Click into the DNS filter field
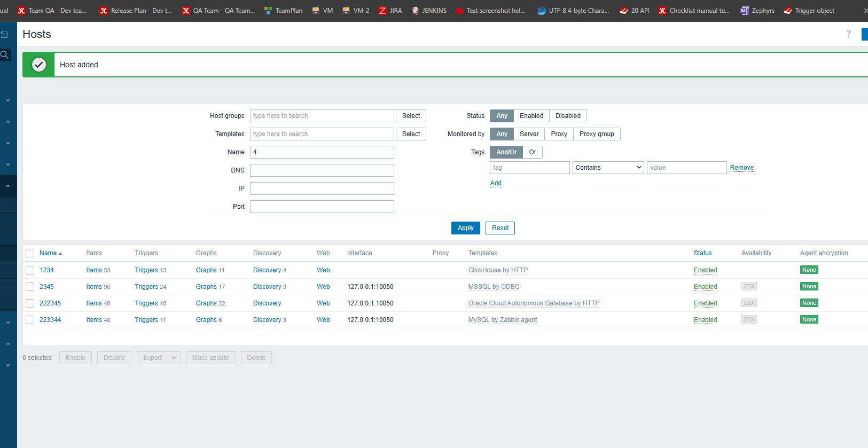This screenshot has width=868, height=448. point(322,170)
